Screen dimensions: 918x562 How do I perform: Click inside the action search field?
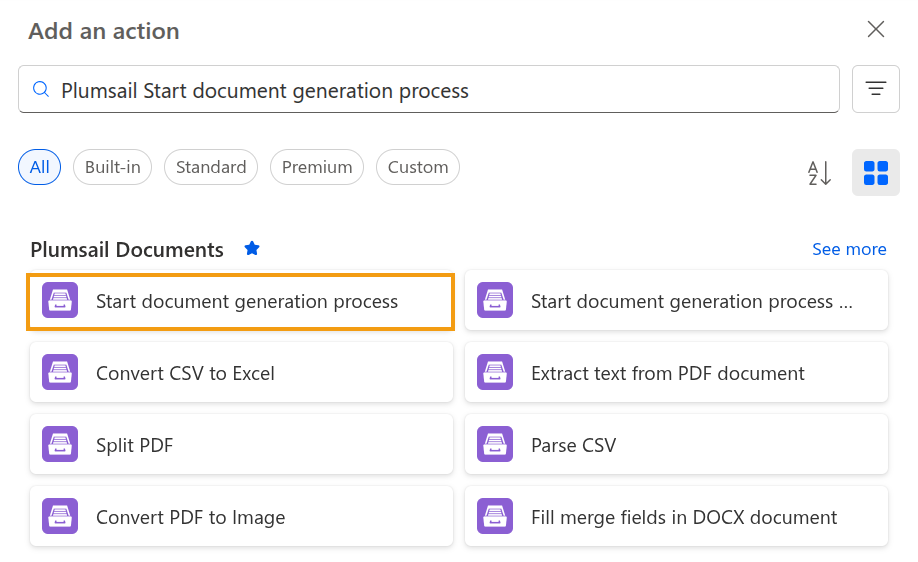[429, 90]
